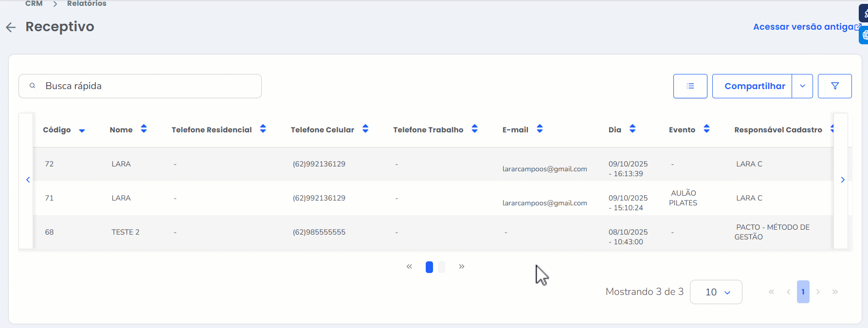Click the back arrow beside Receptivo
The width and height of the screenshot is (868, 328).
coord(11,27)
